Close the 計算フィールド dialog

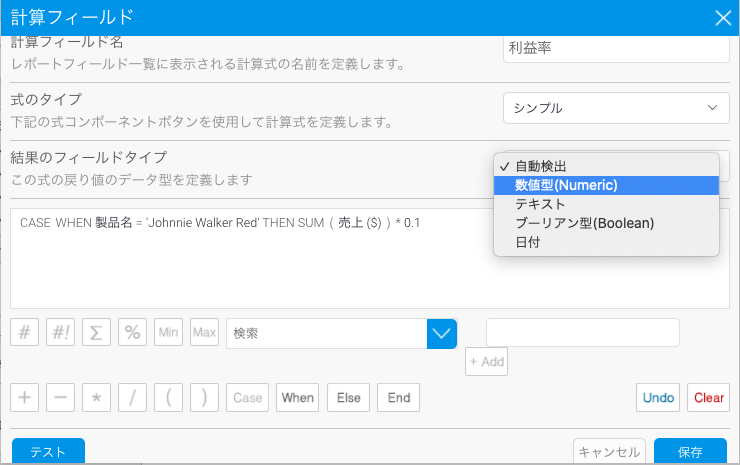click(722, 16)
